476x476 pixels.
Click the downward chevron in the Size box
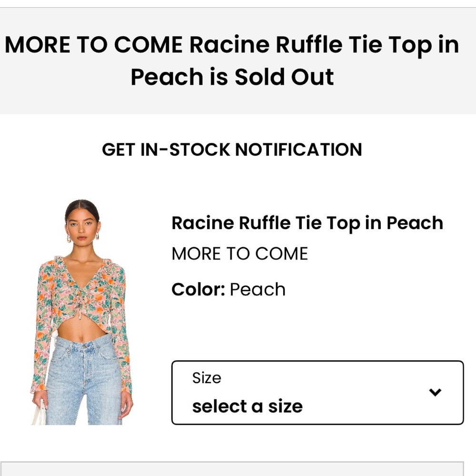pos(435,393)
